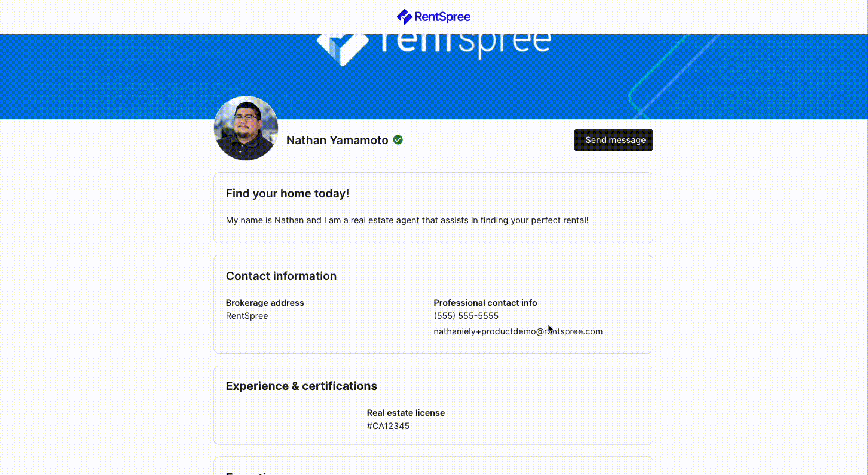Screen dimensions: 868x475
Task: Click the Professional contact info label
Action: (x=485, y=303)
